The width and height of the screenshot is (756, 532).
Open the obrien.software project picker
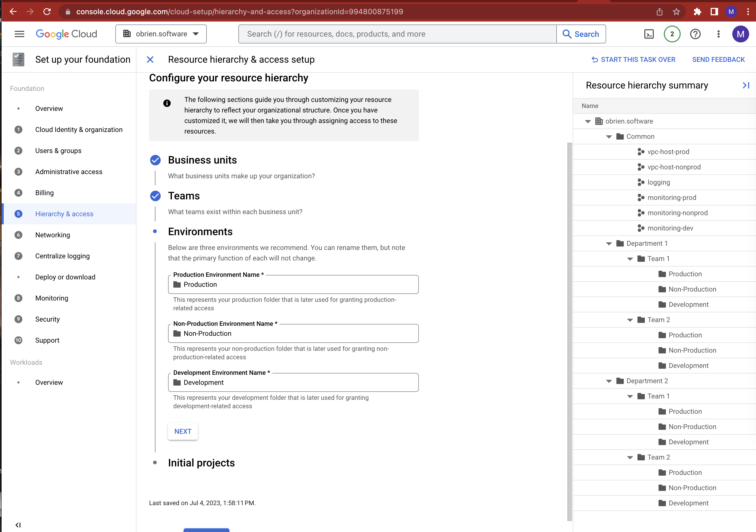pyautogui.click(x=161, y=34)
